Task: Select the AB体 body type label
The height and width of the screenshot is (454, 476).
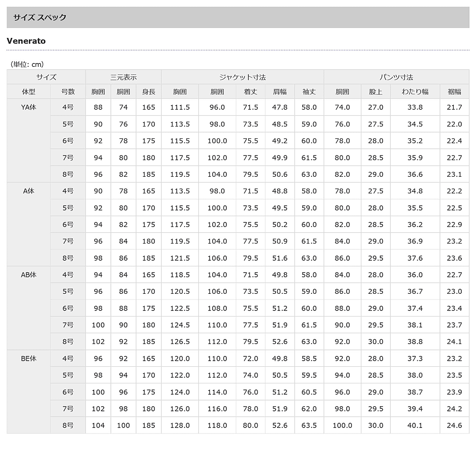Action: pyautogui.click(x=28, y=275)
